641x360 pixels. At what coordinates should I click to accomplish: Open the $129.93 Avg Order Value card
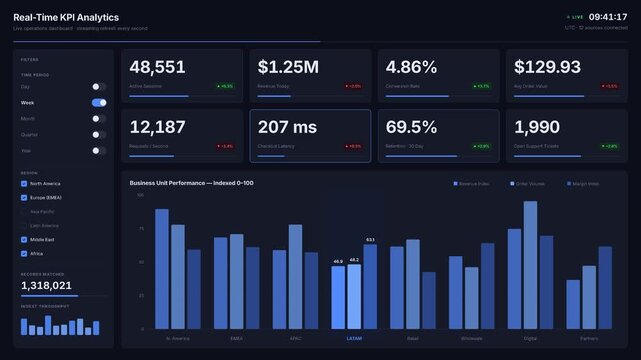(567, 76)
